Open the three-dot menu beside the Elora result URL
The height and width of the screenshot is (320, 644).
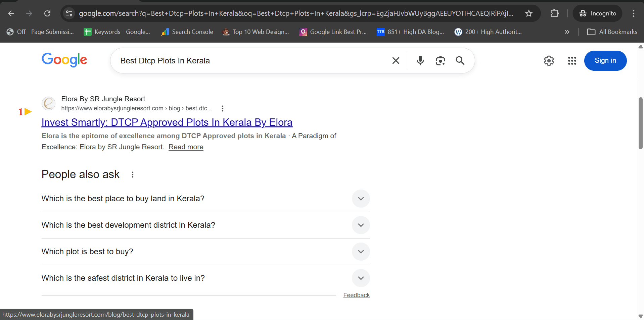pyautogui.click(x=223, y=108)
